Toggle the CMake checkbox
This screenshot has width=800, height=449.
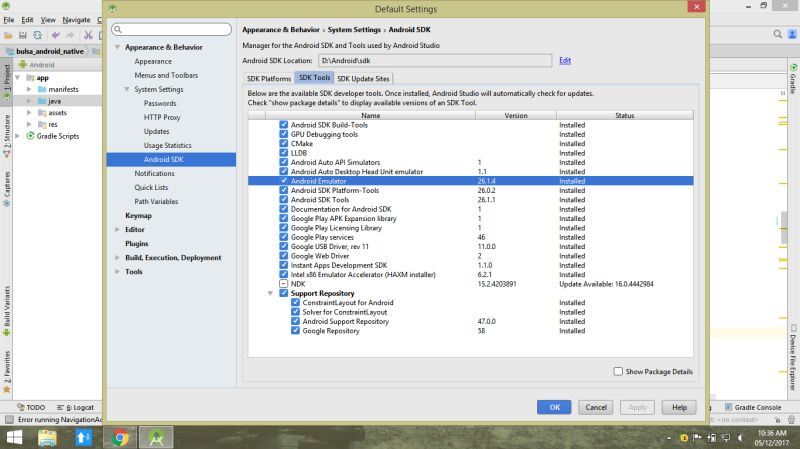tap(284, 143)
